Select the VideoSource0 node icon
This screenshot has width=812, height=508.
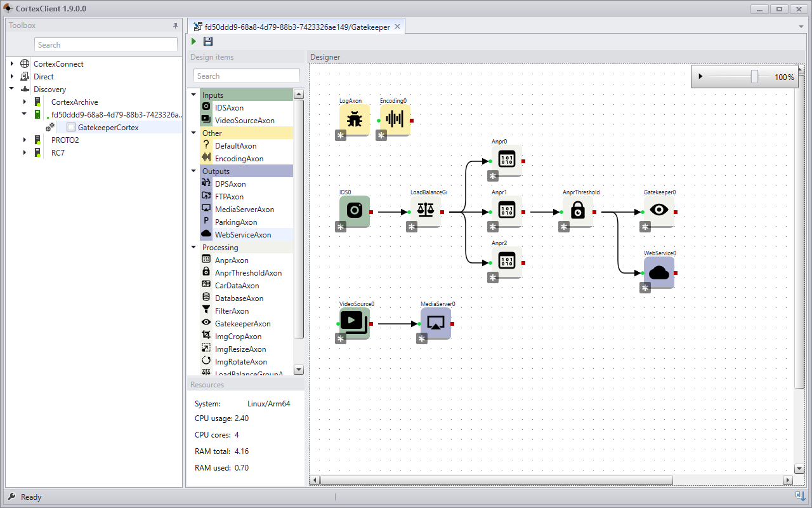point(354,323)
